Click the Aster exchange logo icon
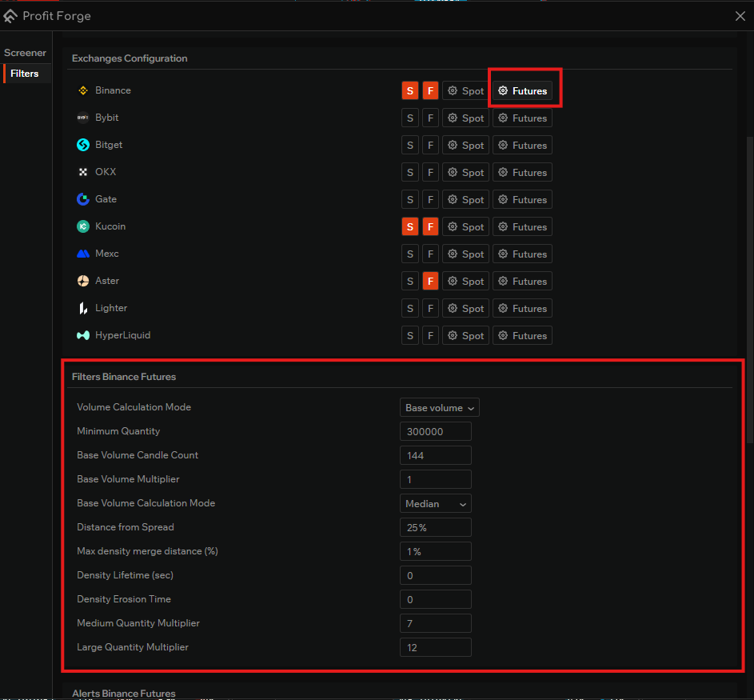The width and height of the screenshot is (754, 700). (x=83, y=281)
